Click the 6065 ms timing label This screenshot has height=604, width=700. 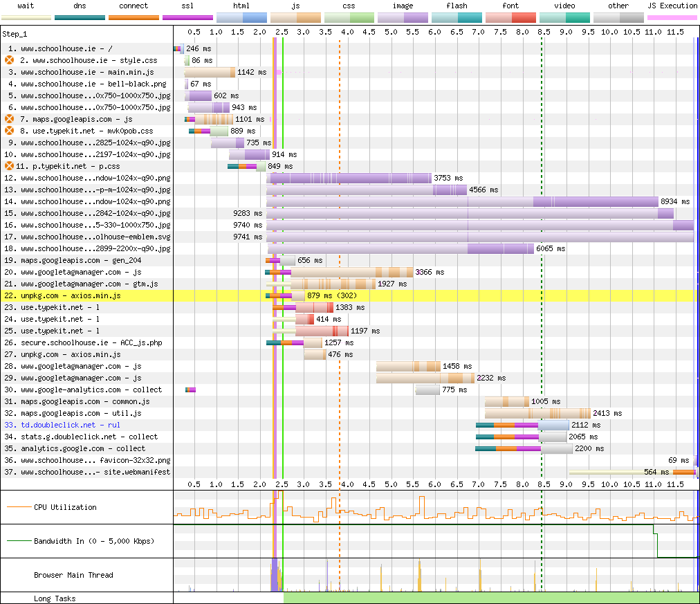551,248
